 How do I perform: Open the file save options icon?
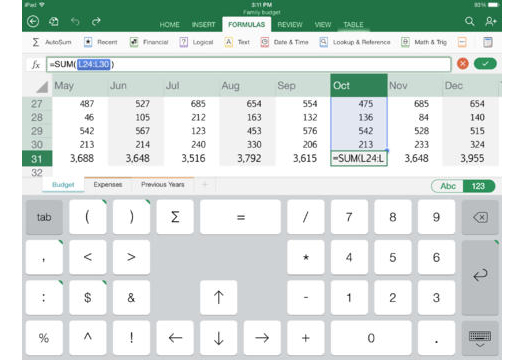[54, 22]
